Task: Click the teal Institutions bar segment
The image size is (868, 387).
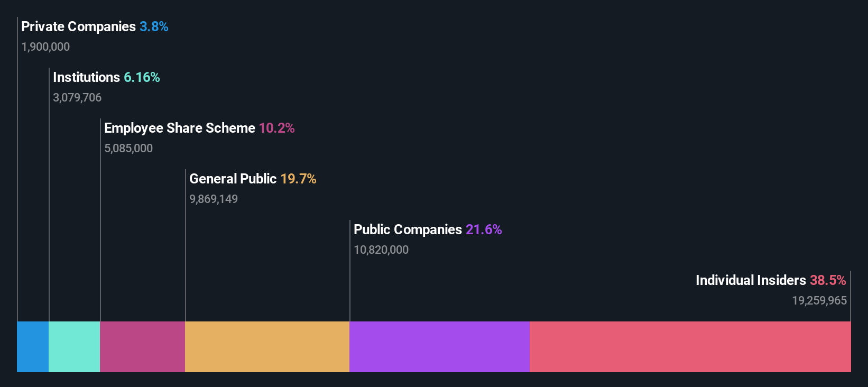Action: click(x=74, y=347)
